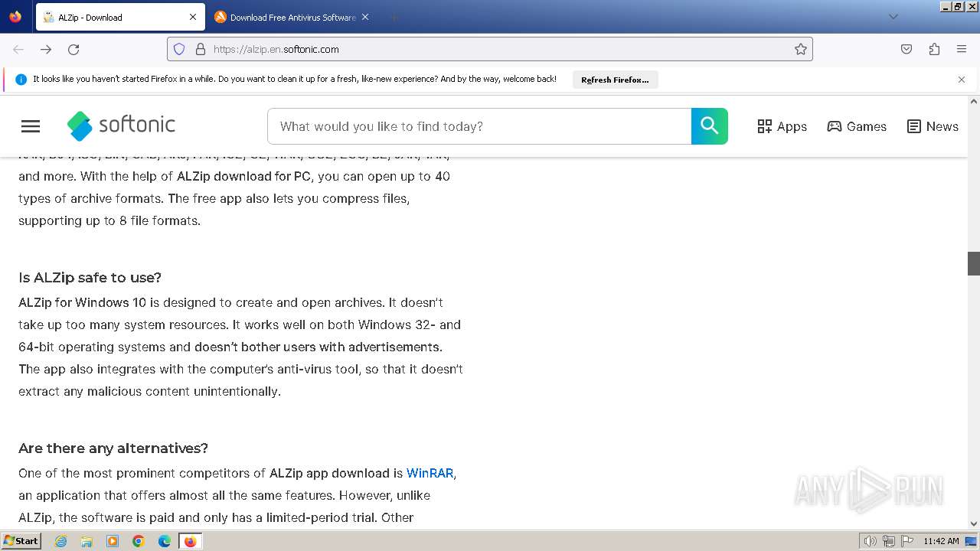Bookmark this page with the star icon

pos(801,49)
